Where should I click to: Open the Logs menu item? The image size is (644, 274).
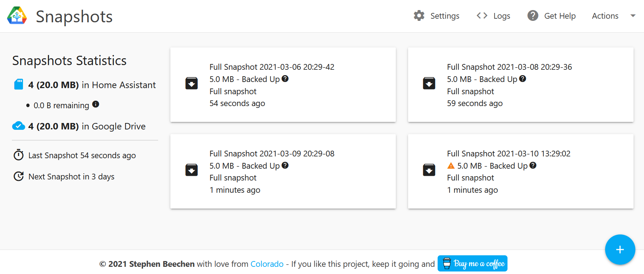click(501, 16)
